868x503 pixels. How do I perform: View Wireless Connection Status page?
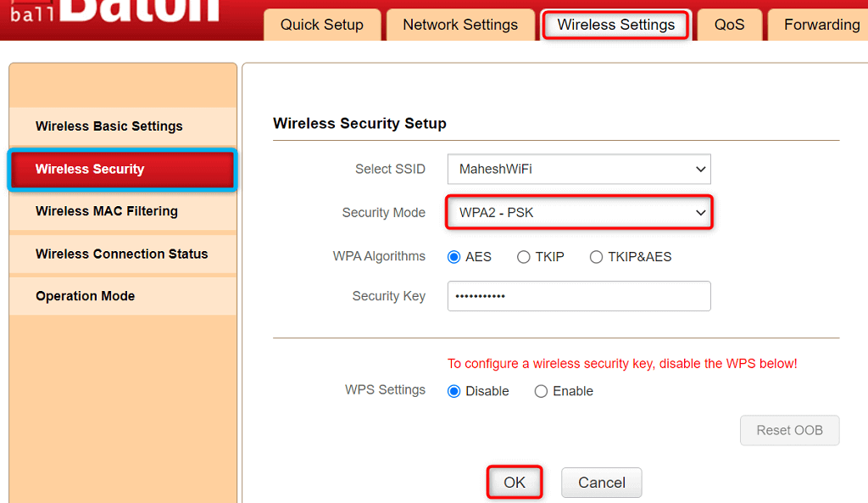coord(121,254)
